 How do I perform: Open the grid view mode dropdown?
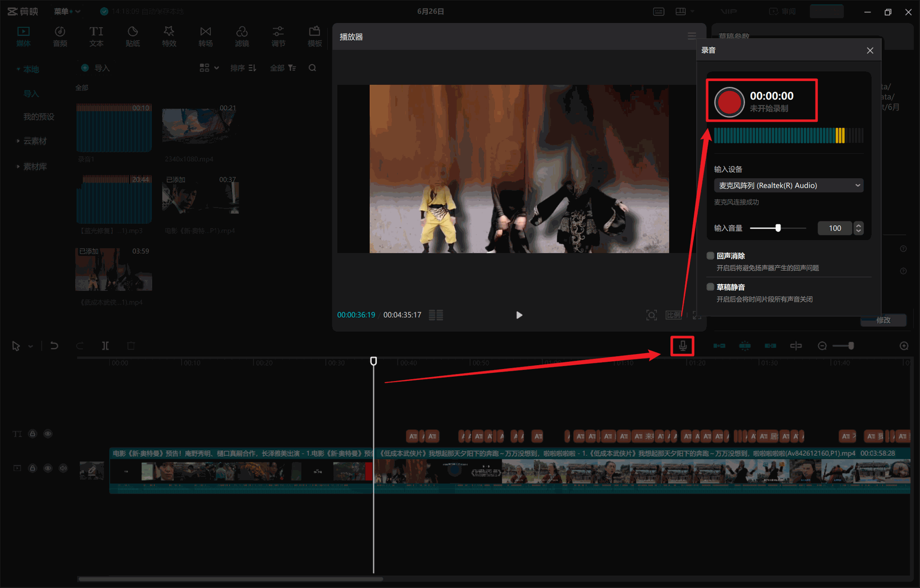pos(209,68)
